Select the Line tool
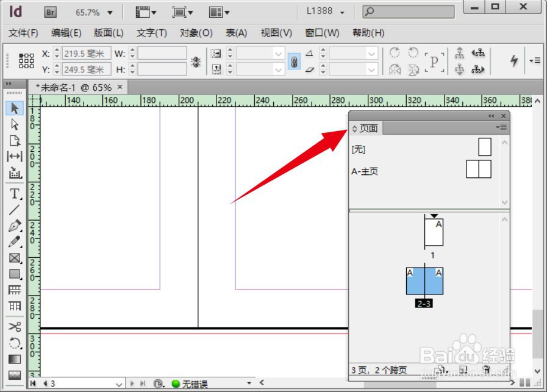 (15, 210)
